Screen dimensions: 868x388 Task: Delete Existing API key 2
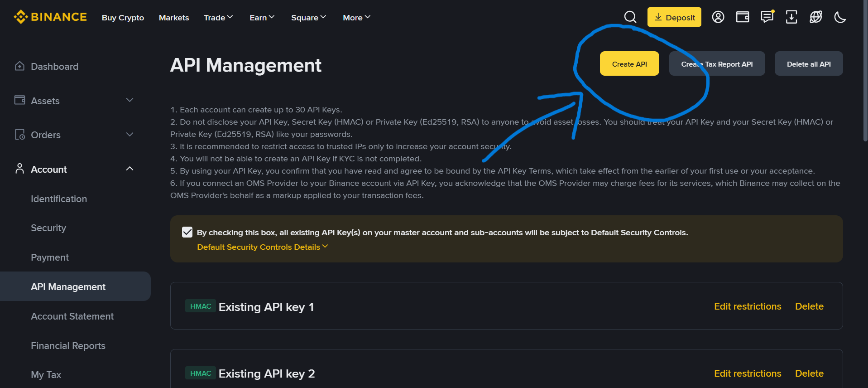(x=809, y=373)
